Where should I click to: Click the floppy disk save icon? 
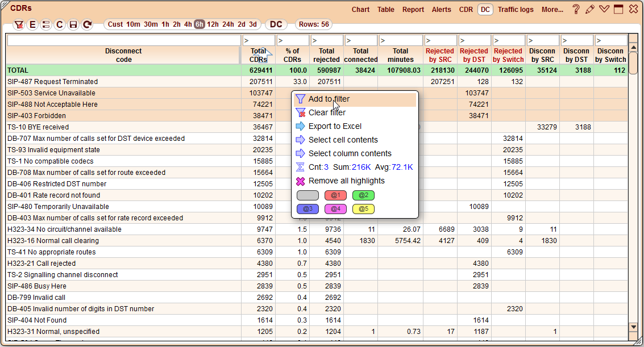[73, 24]
